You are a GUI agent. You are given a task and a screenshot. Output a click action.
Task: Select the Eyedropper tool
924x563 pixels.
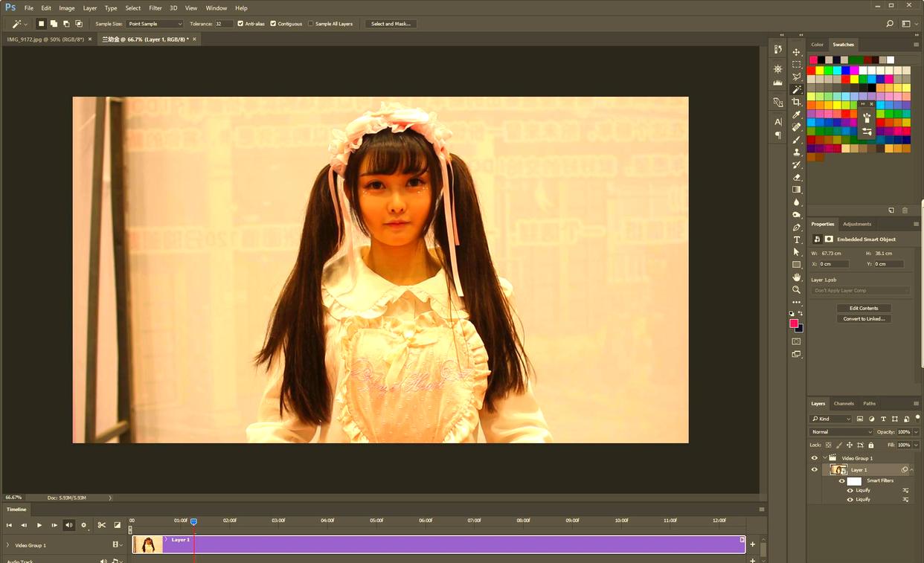796,115
